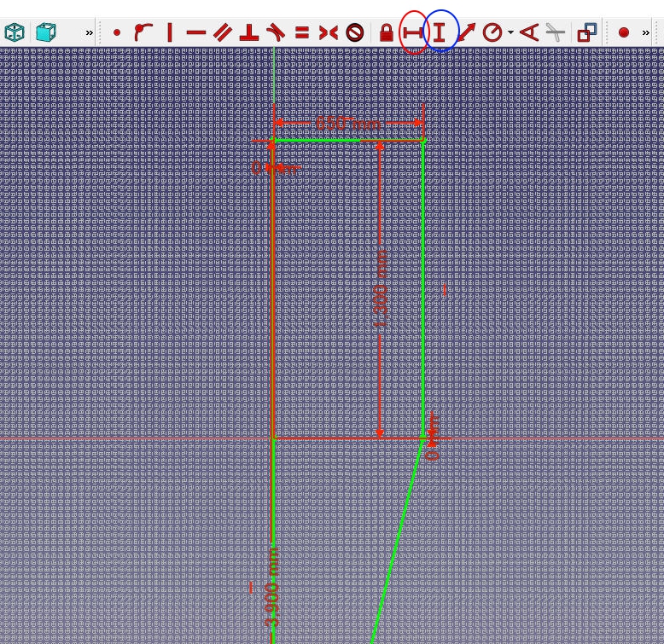664x644 pixels.
Task: Select the coincident point constraint tool
Action: 117,32
